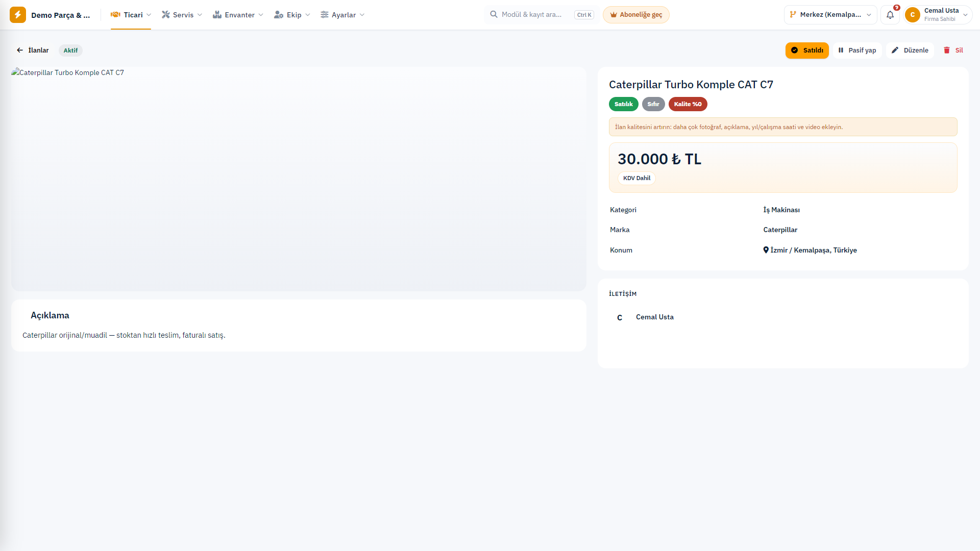Click the Kategori label
This screenshot has width=980, height=551.
(623, 210)
